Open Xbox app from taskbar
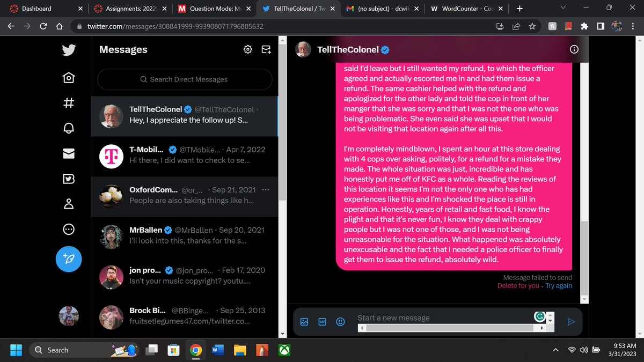 [x=284, y=350]
